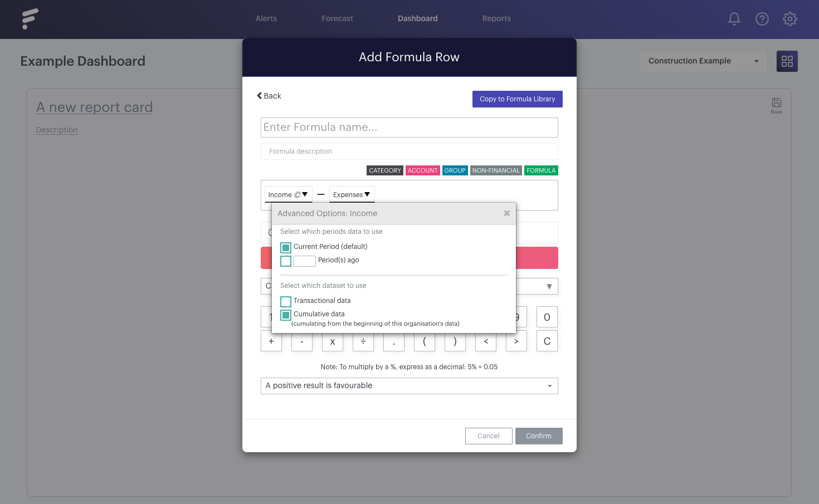Open the positive result is favourable dropdown
The height and width of the screenshot is (504, 819).
pyautogui.click(x=409, y=386)
